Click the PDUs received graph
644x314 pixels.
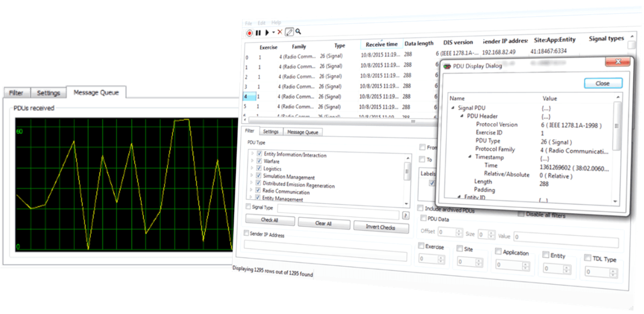coord(127,184)
